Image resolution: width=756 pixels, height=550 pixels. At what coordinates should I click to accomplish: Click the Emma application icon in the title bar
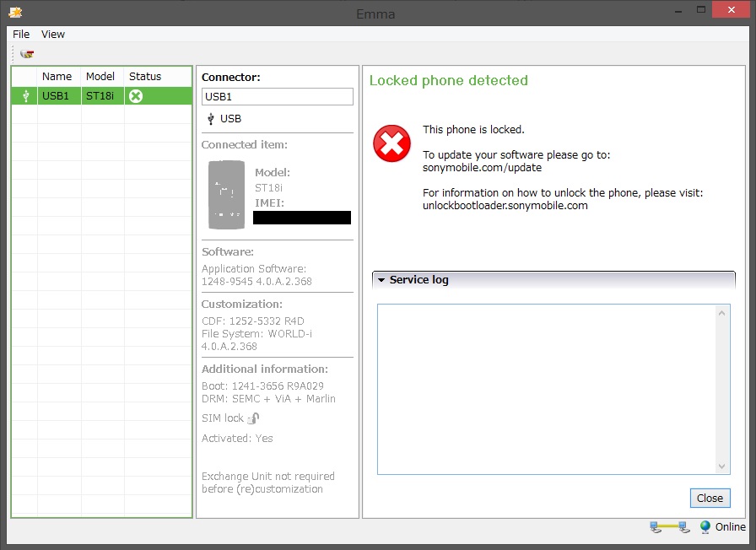click(x=13, y=13)
